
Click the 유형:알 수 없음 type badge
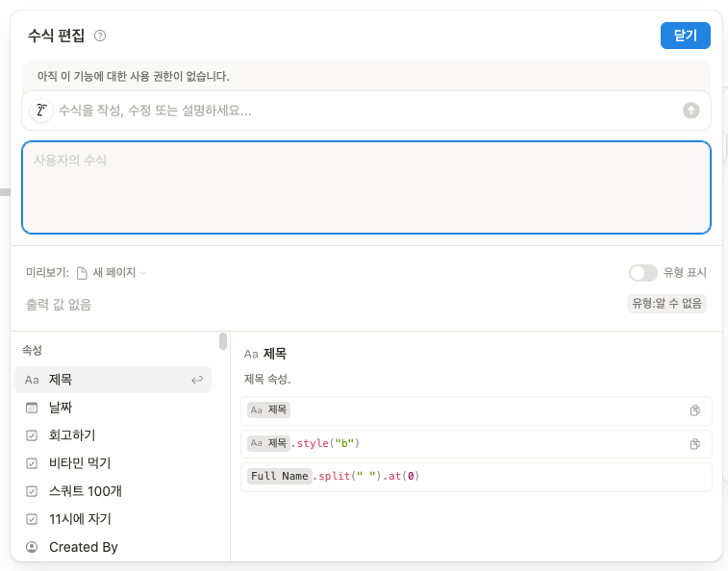(666, 304)
